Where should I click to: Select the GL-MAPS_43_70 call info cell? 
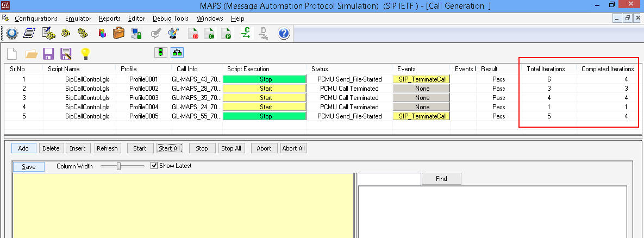[x=197, y=79]
